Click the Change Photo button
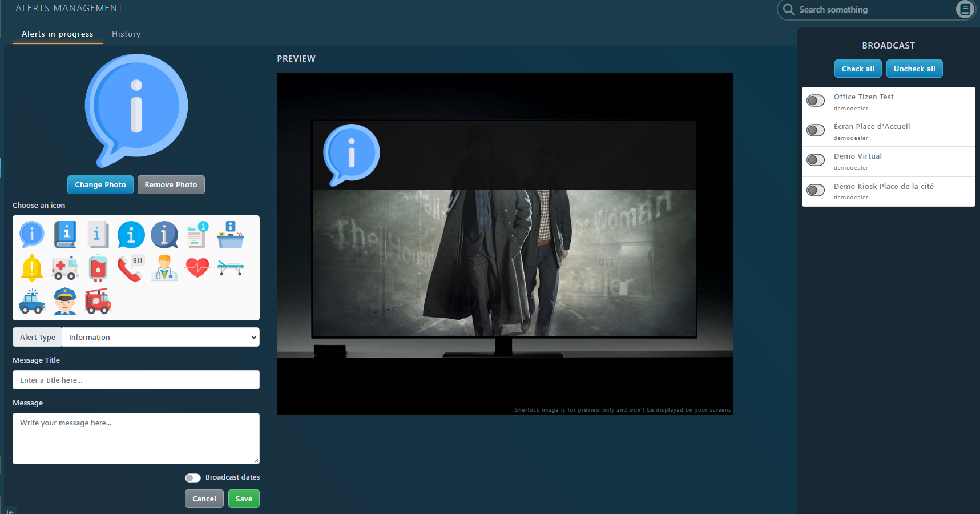This screenshot has width=980, height=514. [100, 185]
